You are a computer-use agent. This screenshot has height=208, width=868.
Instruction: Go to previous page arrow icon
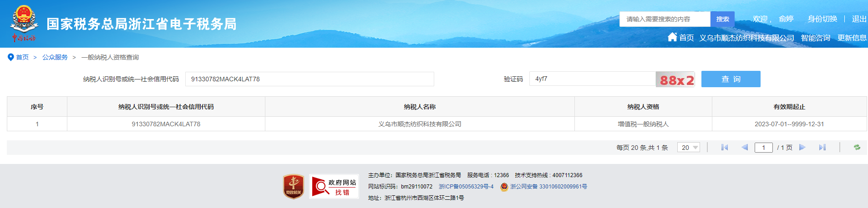pos(745,148)
